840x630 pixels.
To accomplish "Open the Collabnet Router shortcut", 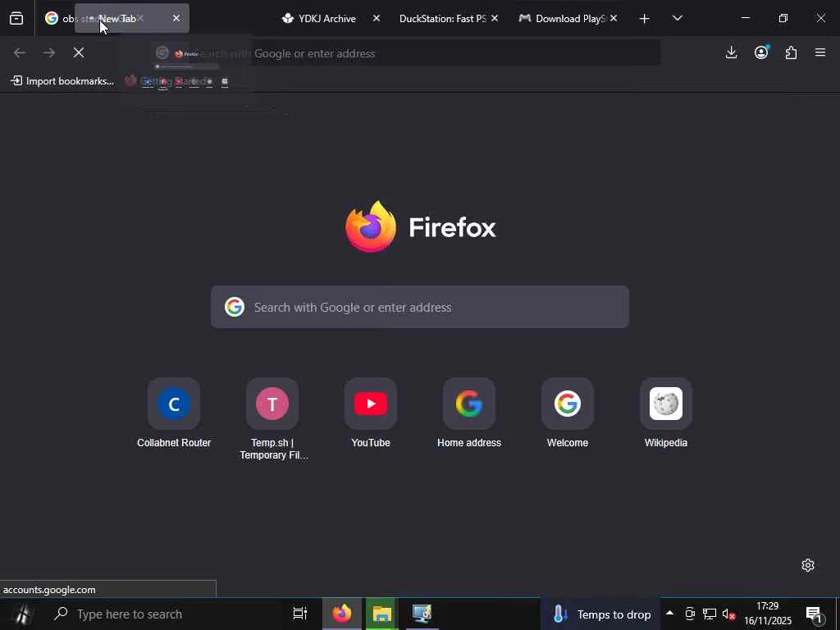I will click(x=174, y=413).
